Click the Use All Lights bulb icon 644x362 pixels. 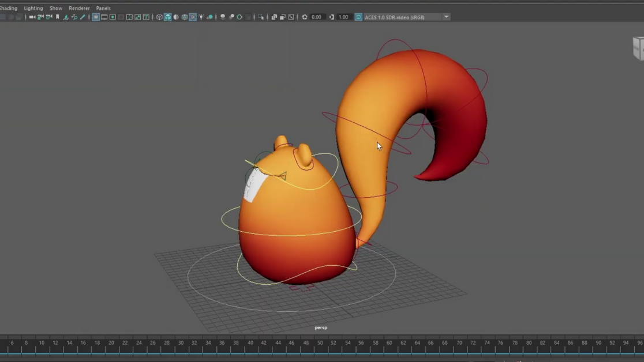(201, 17)
